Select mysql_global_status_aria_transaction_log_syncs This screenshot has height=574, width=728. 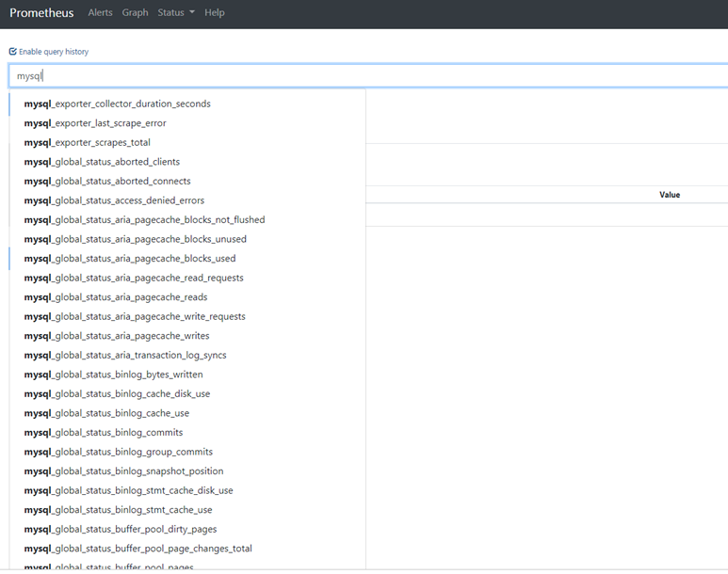pyautogui.click(x=187, y=356)
